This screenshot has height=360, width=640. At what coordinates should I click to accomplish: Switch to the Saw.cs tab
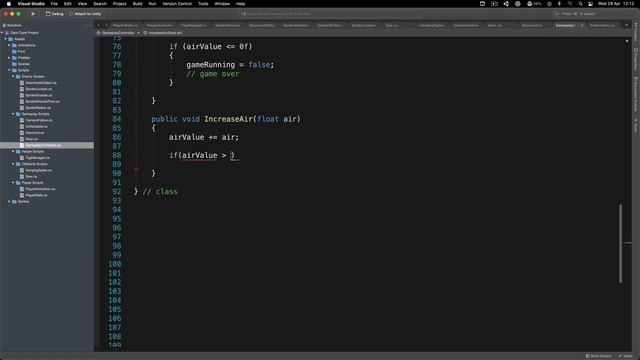coord(392,25)
